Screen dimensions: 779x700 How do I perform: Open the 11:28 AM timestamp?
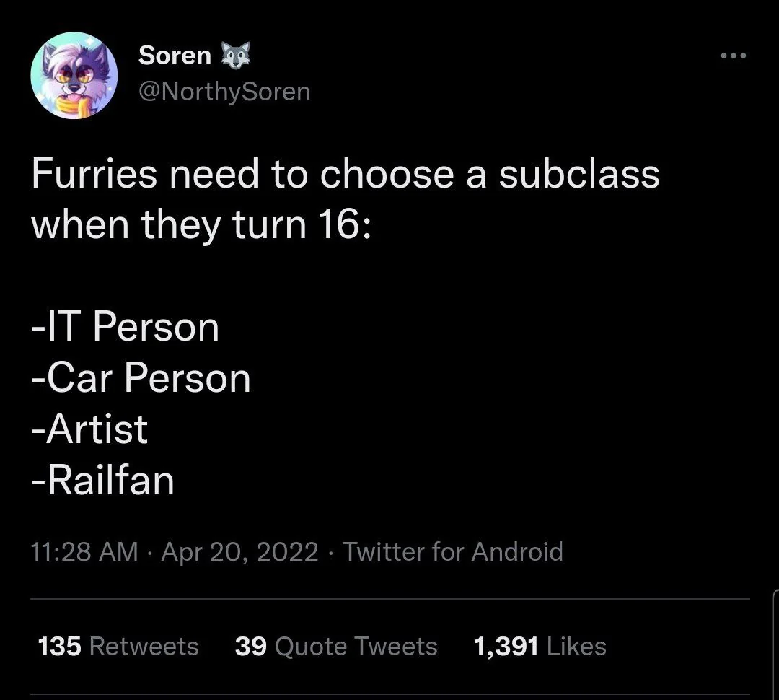coord(84,552)
